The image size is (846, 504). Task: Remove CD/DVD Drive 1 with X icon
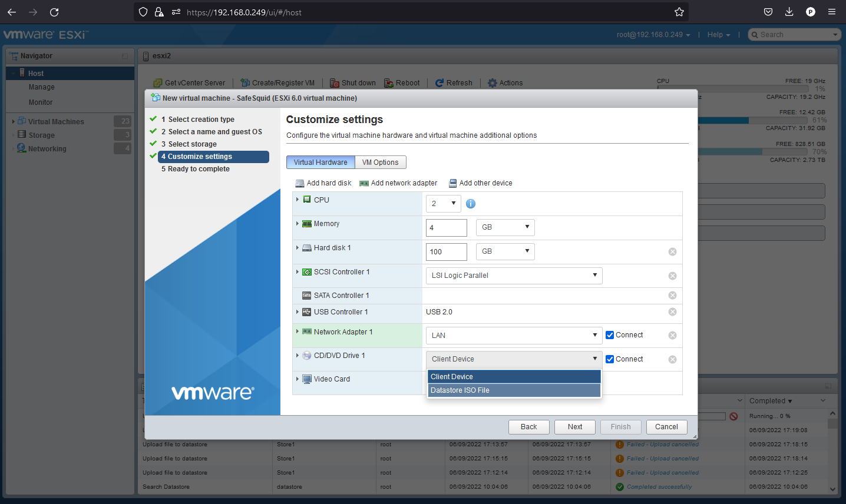pos(672,360)
